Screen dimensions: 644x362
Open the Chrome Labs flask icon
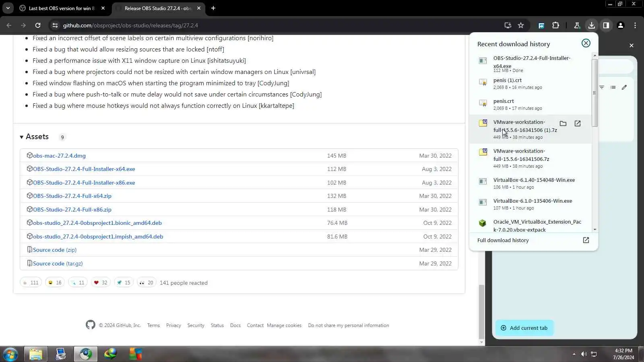(x=577, y=25)
